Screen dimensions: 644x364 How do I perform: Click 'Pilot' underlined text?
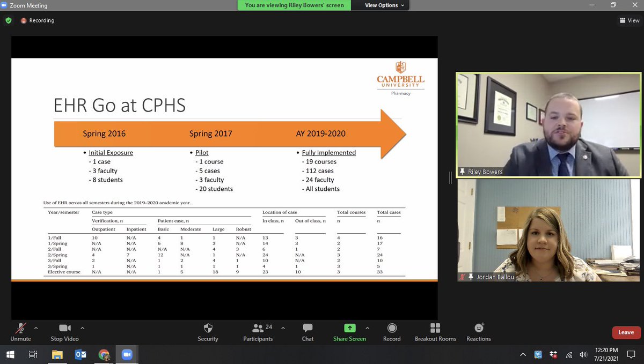click(202, 153)
